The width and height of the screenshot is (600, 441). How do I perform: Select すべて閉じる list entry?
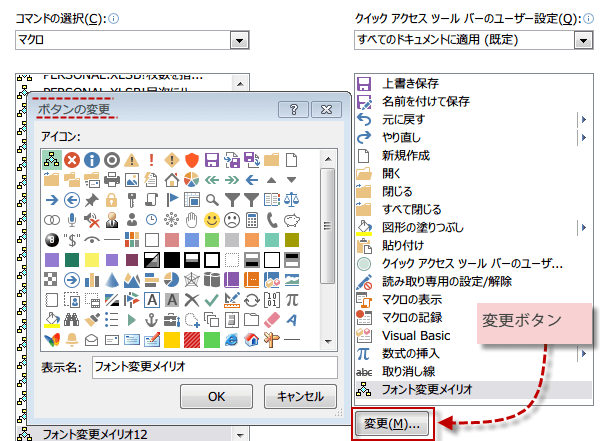click(474, 209)
